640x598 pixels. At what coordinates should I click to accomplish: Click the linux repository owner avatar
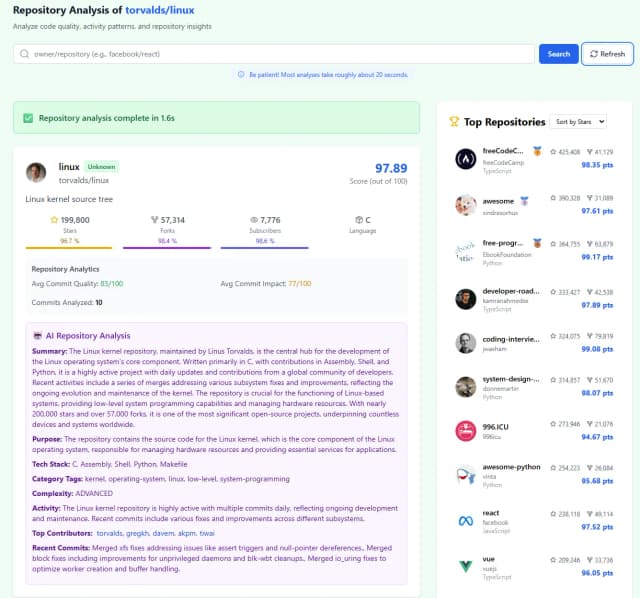click(x=37, y=172)
